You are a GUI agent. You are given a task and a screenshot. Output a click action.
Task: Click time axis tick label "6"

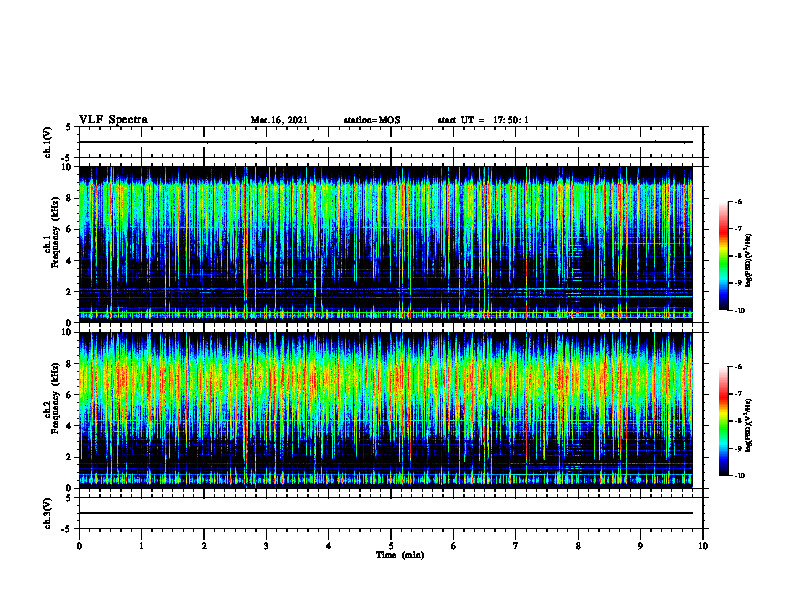454,546
